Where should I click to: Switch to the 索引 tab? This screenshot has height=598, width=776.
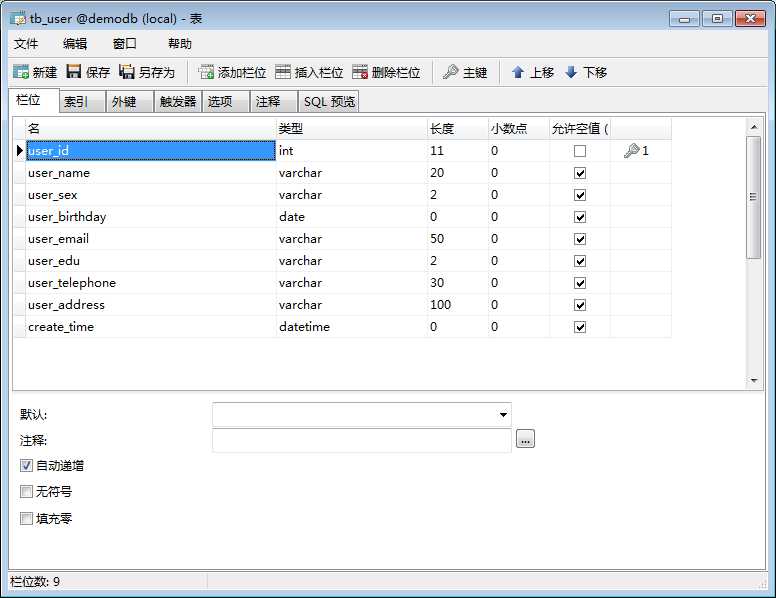click(x=83, y=101)
